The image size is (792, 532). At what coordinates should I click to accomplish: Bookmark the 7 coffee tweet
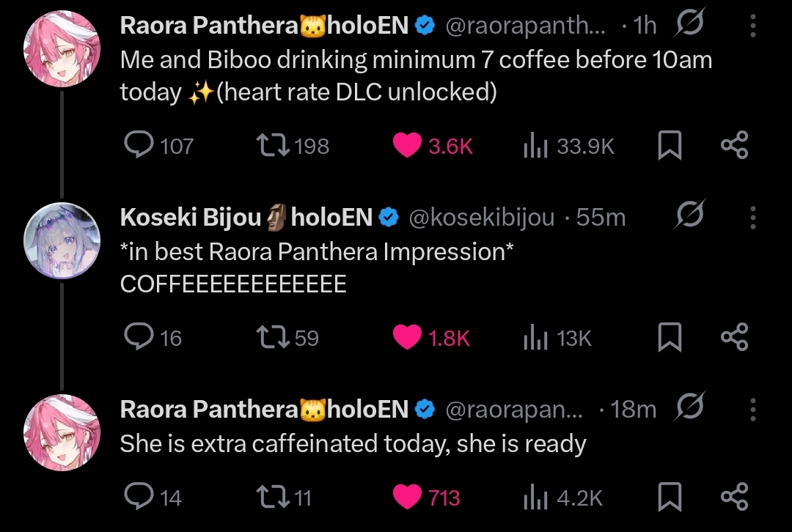point(668,145)
